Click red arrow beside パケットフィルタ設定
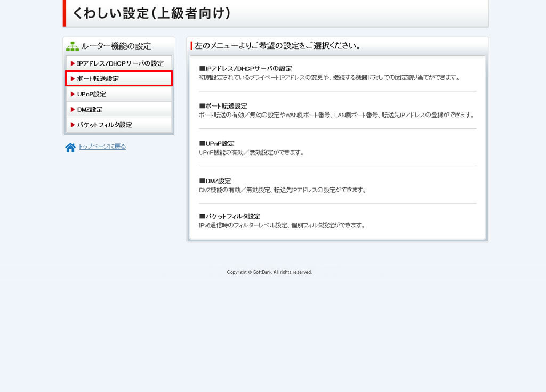Screen dimensions: 546x392 (73, 125)
